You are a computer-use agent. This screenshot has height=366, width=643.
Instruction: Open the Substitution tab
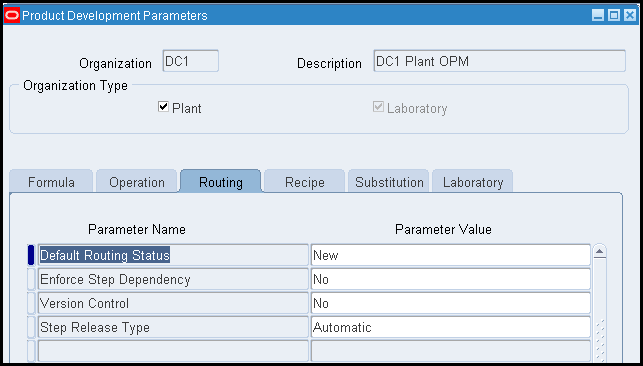[389, 182]
